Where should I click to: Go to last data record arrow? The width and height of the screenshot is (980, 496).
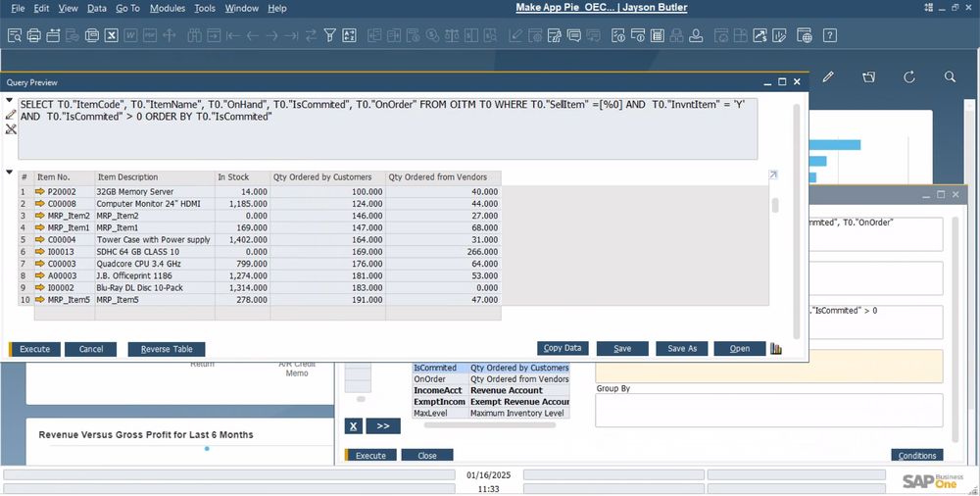point(291,35)
